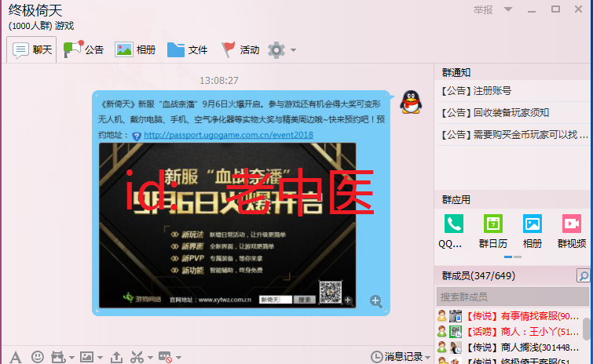Screen dimensions: 593x364
Task: Click the magnifier zoom icon on the image
Action: tap(375, 301)
